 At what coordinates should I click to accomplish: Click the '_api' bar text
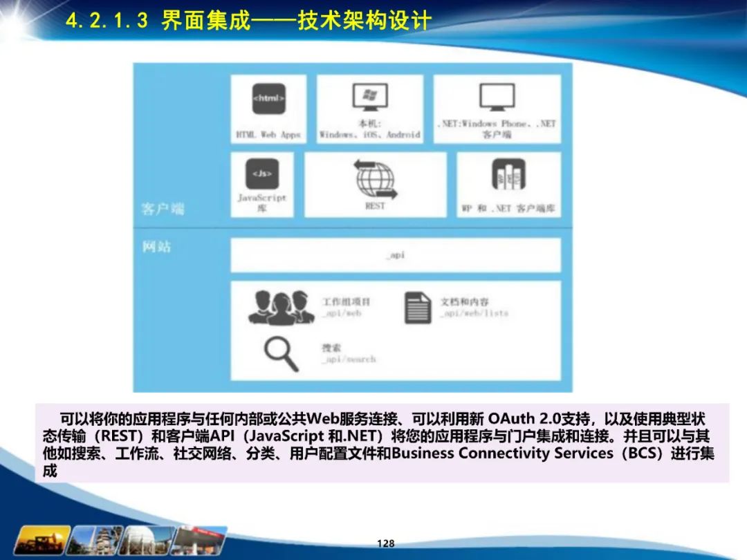pos(396,255)
